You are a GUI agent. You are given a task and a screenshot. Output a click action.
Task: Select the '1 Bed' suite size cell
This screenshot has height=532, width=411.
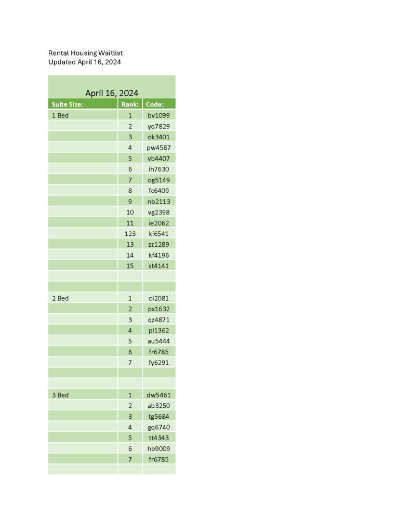click(83, 115)
